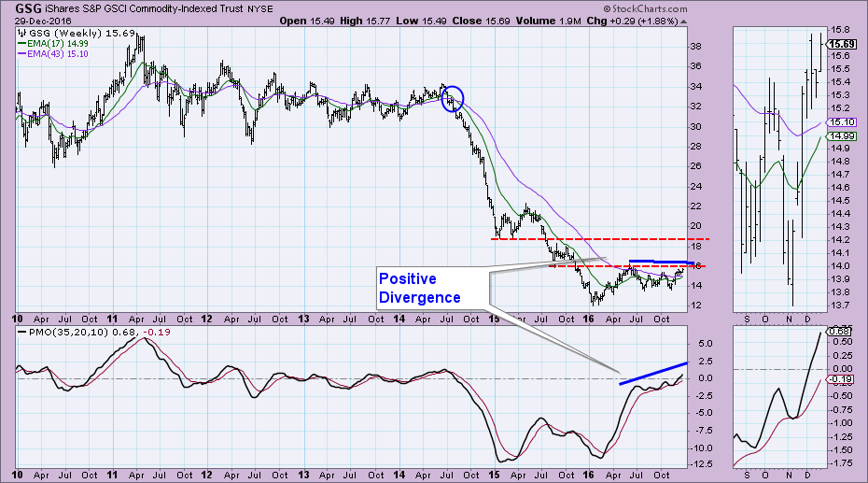Viewport: 868px width, 483px height.
Task: Select the GSG ticker symbol in the title
Action: pyautogui.click(x=27, y=8)
